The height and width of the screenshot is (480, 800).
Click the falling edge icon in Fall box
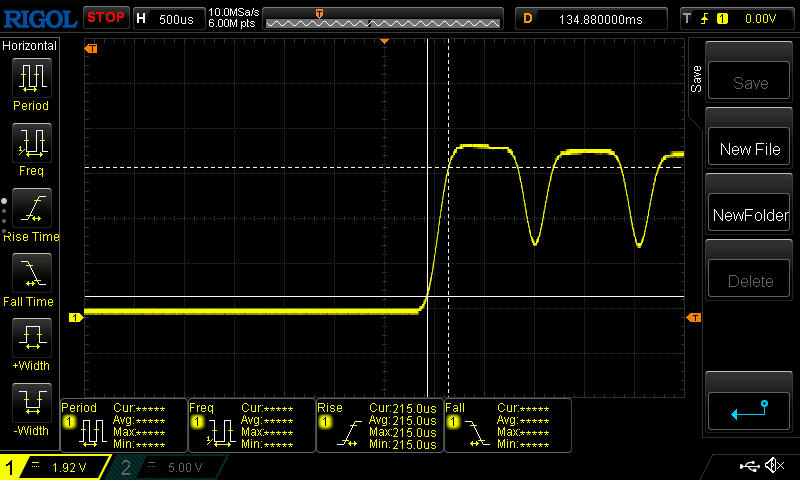(478, 434)
